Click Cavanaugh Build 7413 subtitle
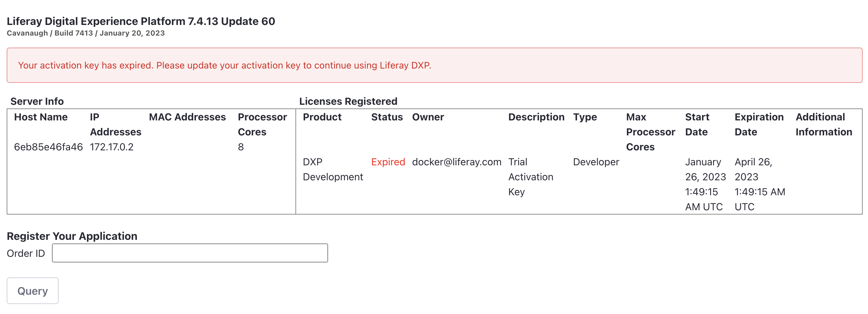The width and height of the screenshot is (868, 314). (86, 33)
